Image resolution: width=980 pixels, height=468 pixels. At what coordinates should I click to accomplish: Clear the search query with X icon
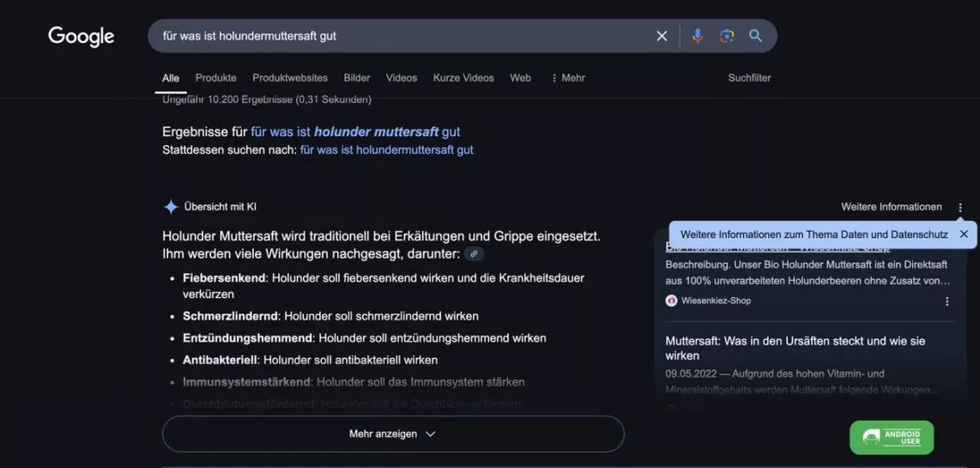[662, 36]
